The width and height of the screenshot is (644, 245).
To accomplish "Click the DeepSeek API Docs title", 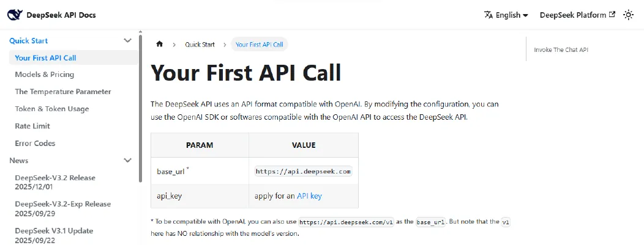I will click(x=61, y=15).
